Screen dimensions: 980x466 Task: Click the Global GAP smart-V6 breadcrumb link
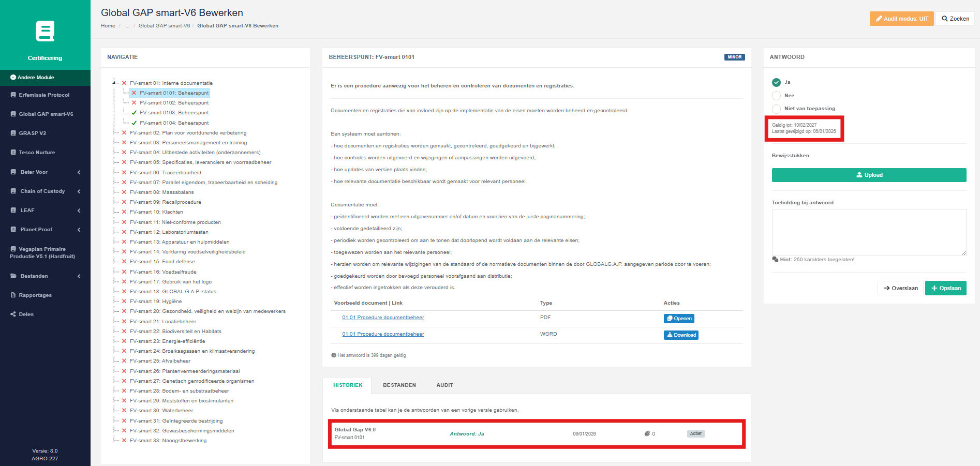(164, 26)
